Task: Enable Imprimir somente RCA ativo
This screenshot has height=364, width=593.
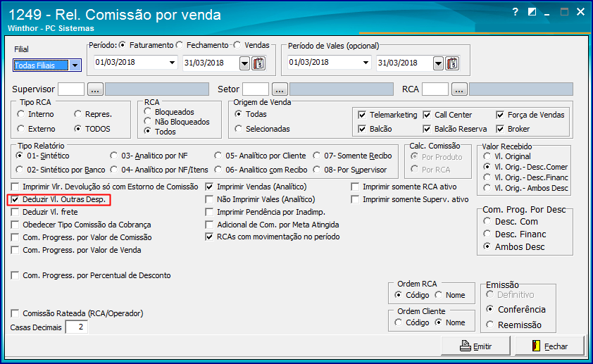Action: [355, 187]
